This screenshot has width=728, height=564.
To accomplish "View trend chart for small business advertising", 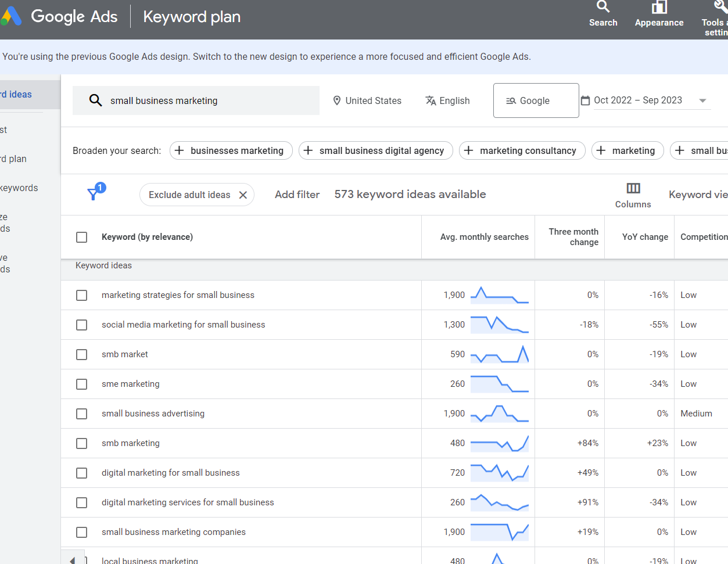I will (500, 414).
